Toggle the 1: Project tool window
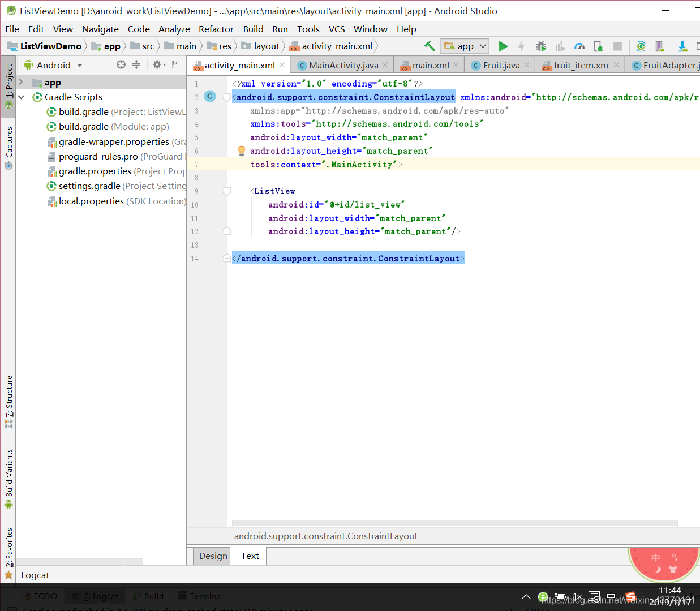Viewport: 700px width, 611px height. [x=8, y=86]
